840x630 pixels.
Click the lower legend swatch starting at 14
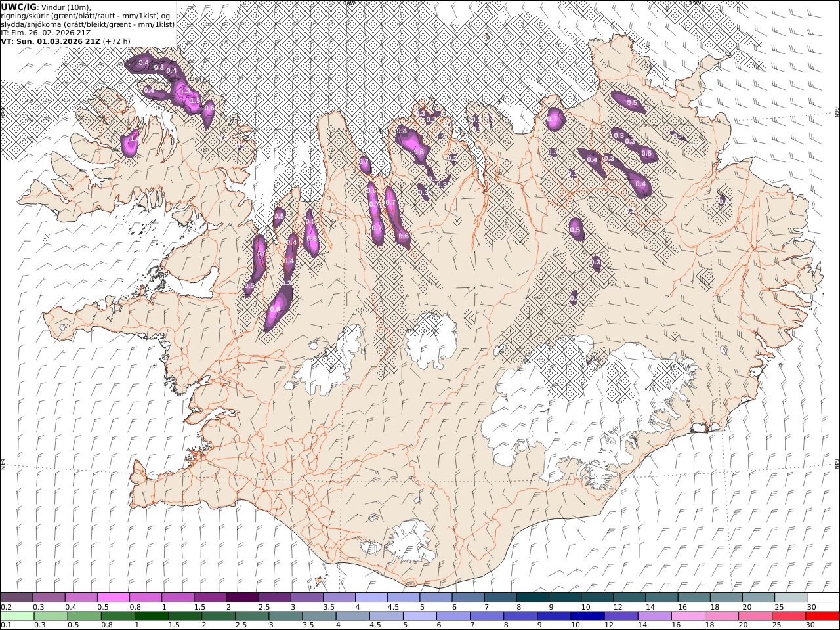tap(654, 616)
